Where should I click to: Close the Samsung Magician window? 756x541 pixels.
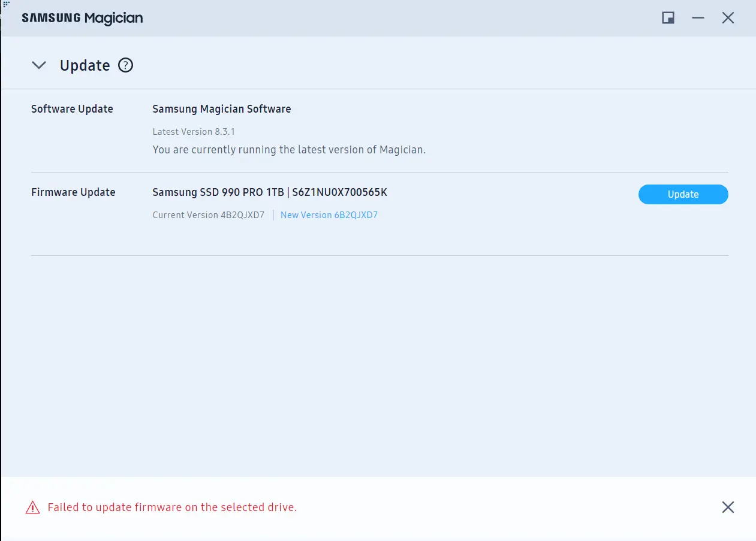(728, 18)
